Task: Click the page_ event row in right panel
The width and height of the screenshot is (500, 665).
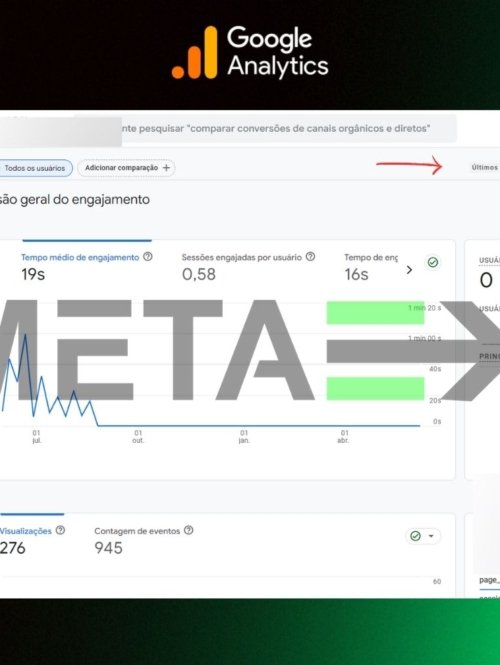Action: point(489,580)
